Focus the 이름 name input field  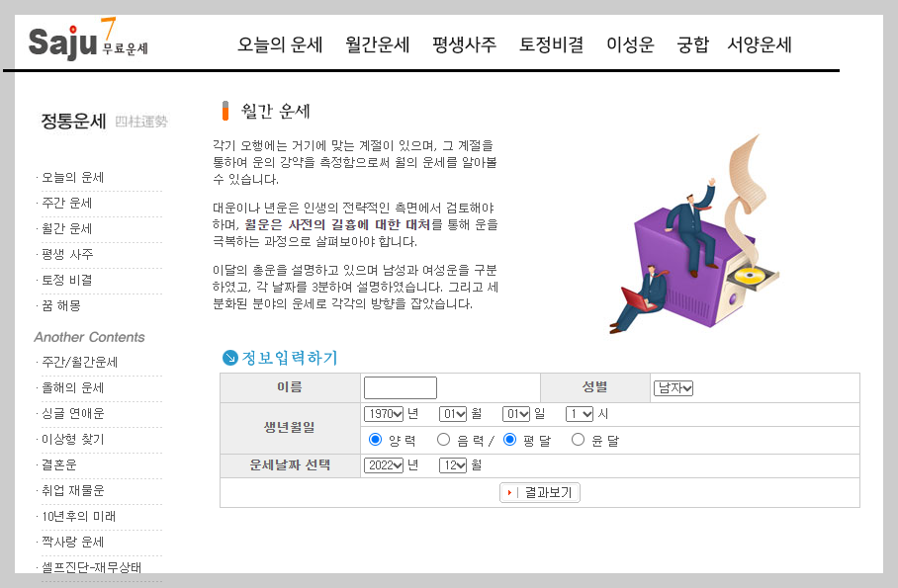[x=401, y=387]
